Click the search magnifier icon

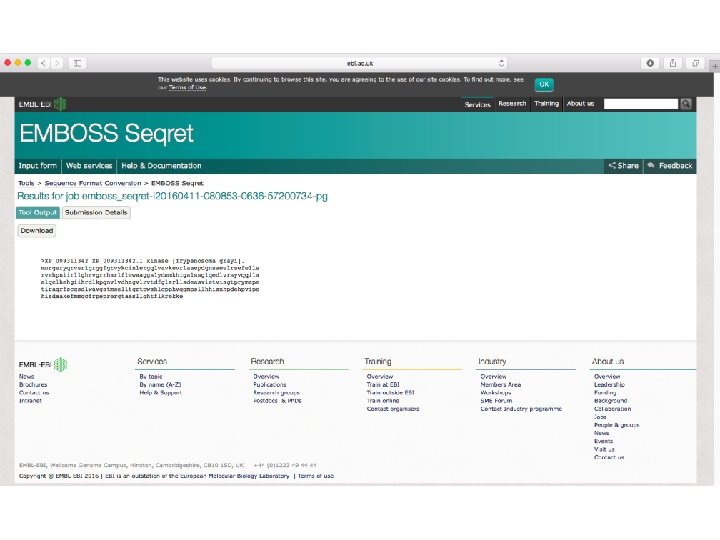(686, 104)
